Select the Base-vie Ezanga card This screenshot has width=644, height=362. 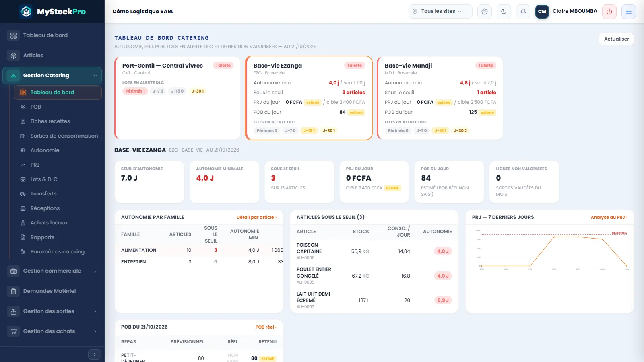(x=309, y=98)
